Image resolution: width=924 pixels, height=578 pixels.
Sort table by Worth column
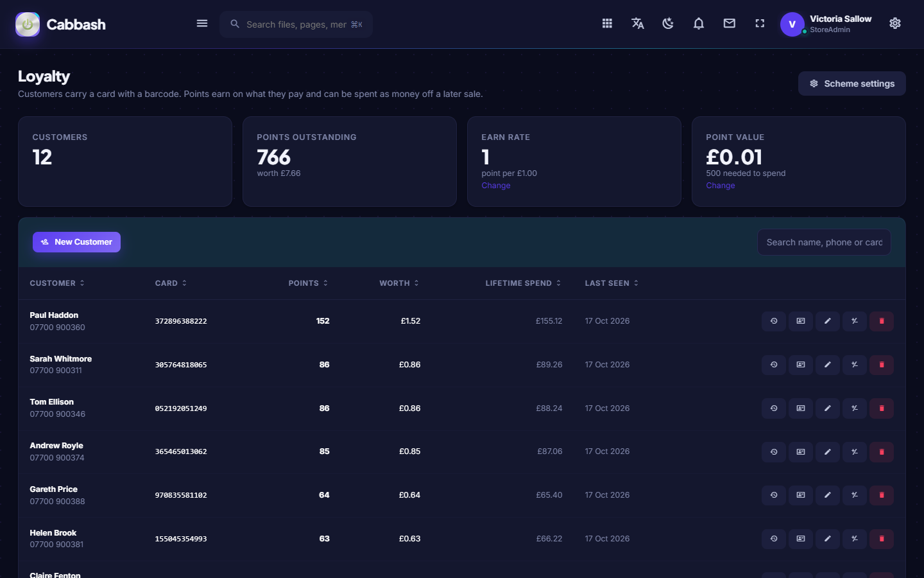click(x=399, y=283)
